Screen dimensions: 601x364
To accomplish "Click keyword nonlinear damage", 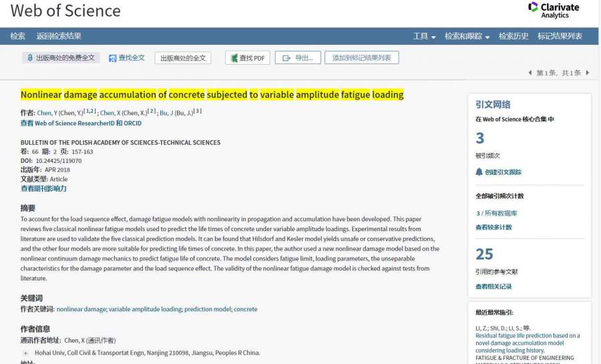I will click(x=81, y=309).
